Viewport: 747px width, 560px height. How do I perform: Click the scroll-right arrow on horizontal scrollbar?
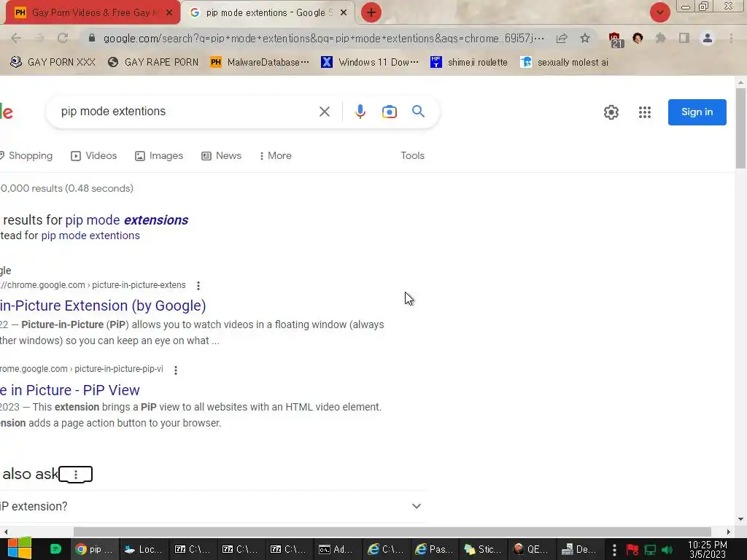tap(729, 532)
